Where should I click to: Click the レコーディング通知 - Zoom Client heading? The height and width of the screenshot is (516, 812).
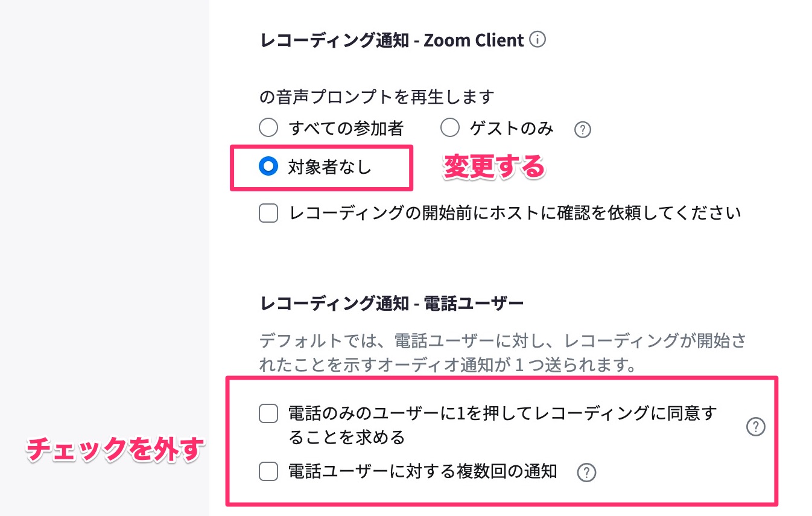(392, 40)
